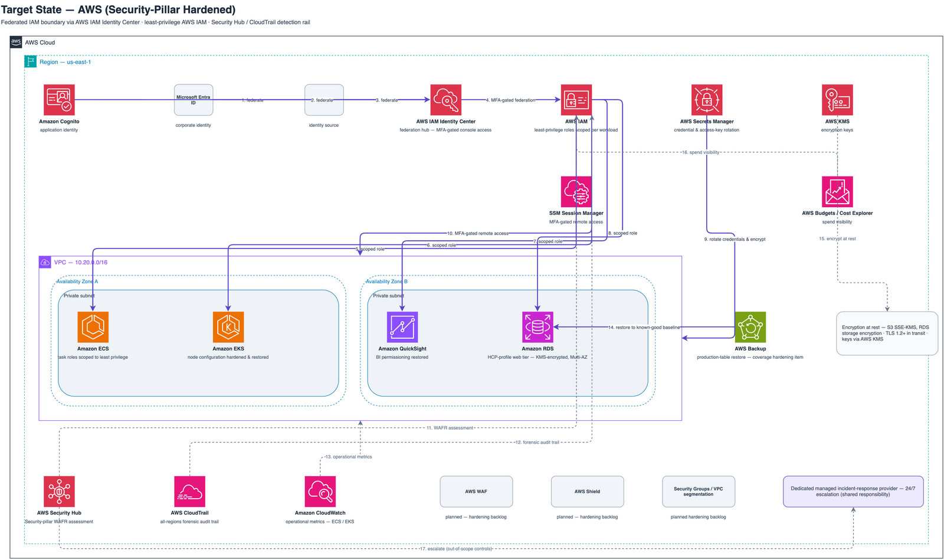Click the identity source box
944x560 pixels.
point(324,100)
